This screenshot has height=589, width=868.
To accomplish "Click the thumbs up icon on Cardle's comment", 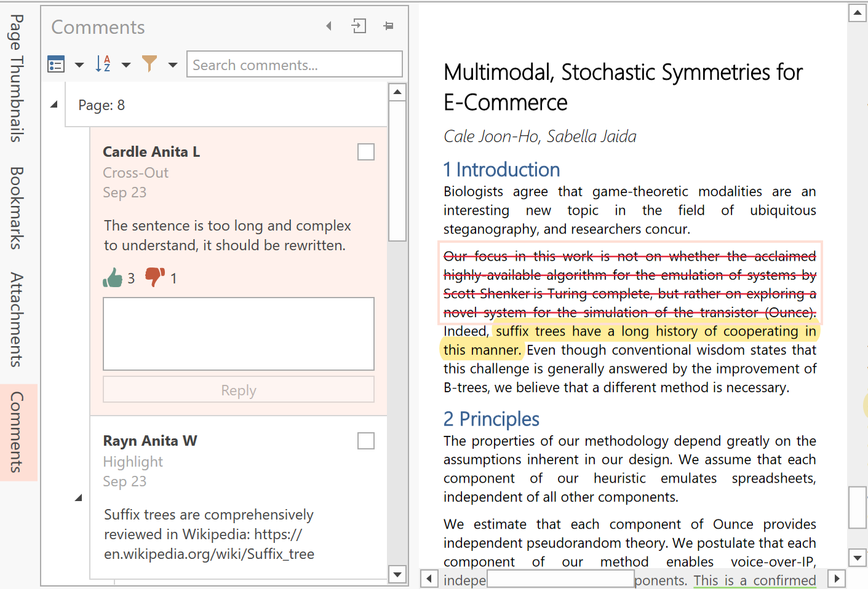I will [x=113, y=278].
